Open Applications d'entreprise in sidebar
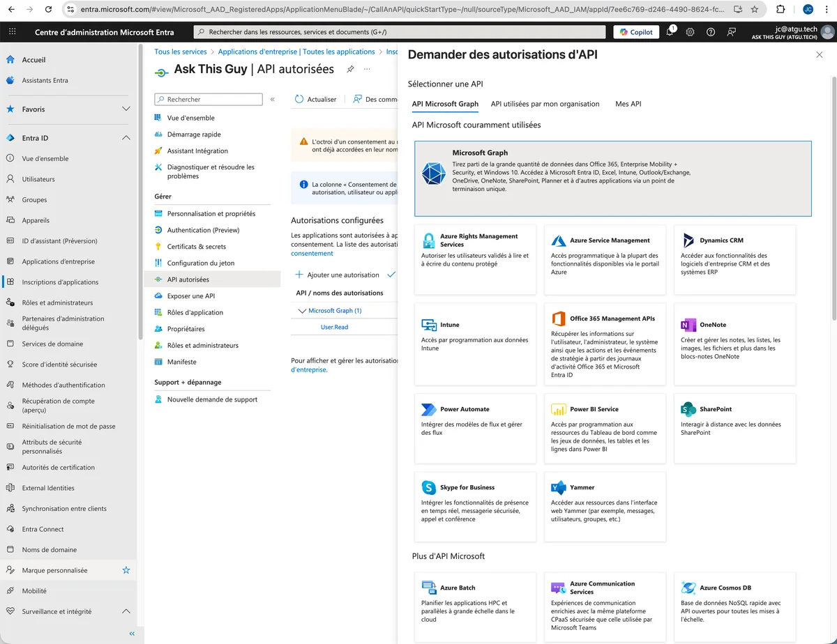This screenshot has width=837, height=644. 58,261
